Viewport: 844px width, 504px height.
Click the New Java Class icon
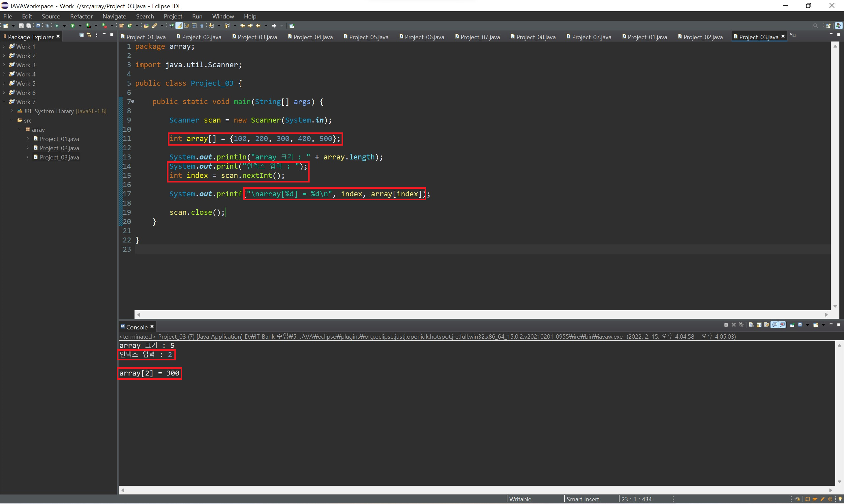tap(130, 26)
